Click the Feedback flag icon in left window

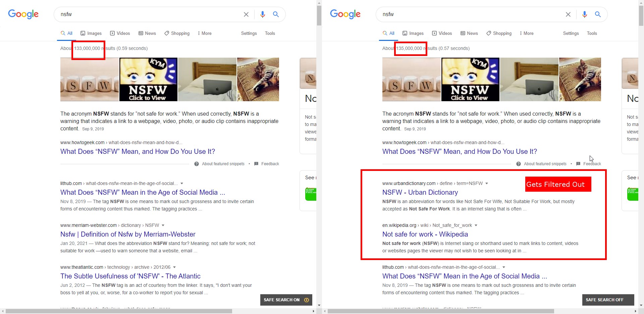pyautogui.click(x=256, y=164)
